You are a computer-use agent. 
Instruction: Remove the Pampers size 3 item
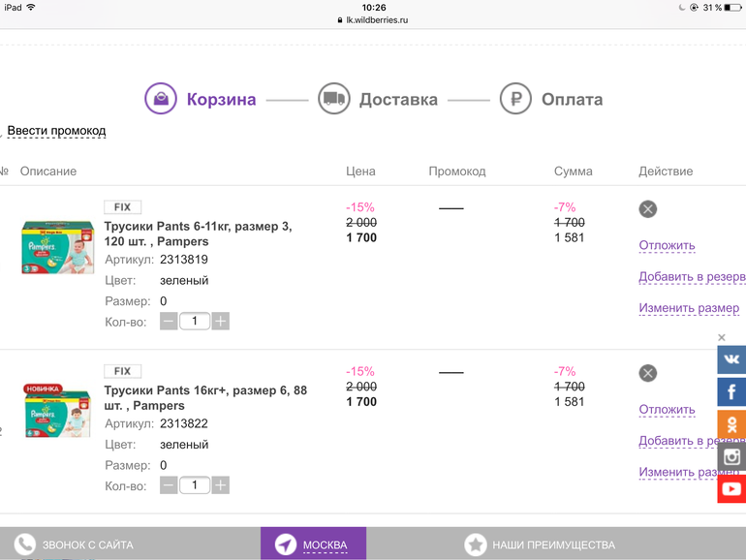click(x=648, y=208)
